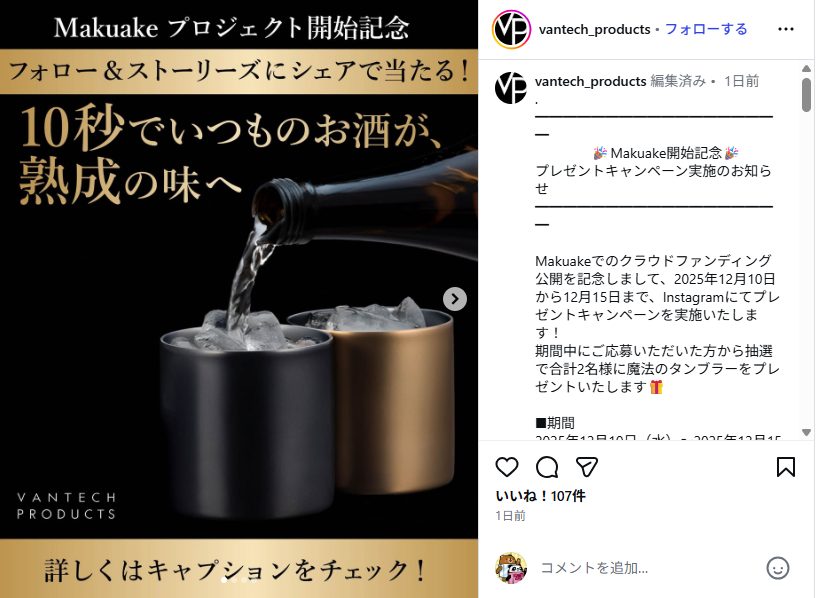Save post with the bookmark icon
The width and height of the screenshot is (816, 598).
click(x=785, y=467)
